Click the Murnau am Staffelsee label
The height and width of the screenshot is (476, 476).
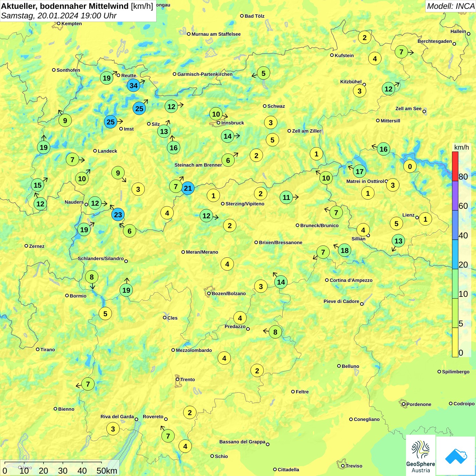click(x=216, y=34)
